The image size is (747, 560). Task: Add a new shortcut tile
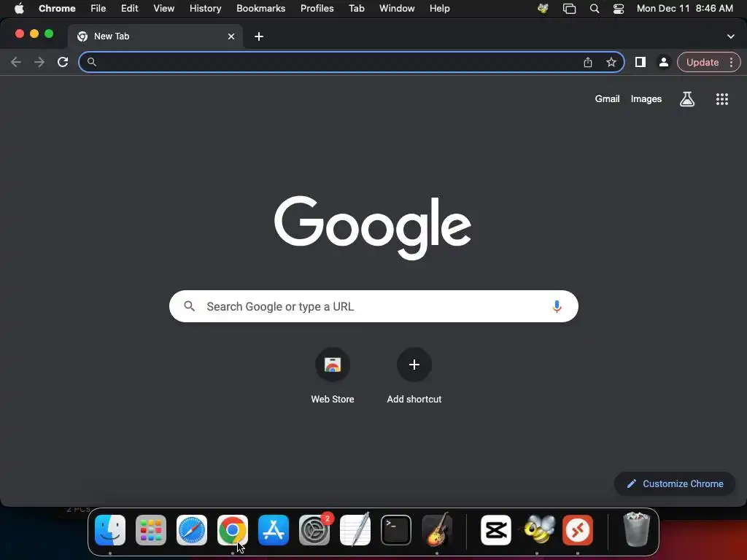point(414,376)
